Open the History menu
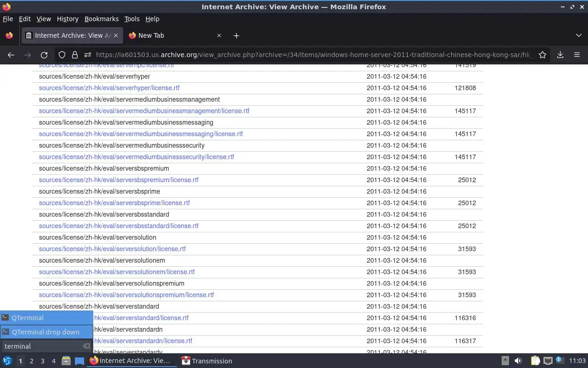588x368 pixels. click(68, 19)
